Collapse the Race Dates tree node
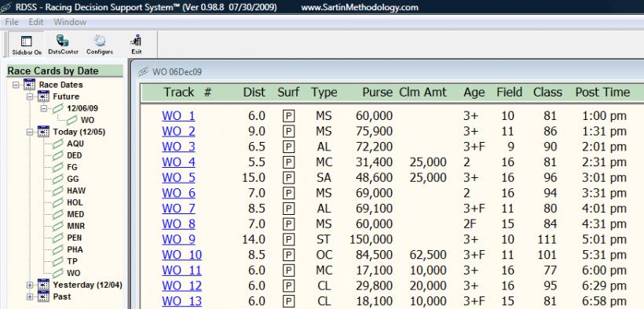This screenshot has height=309, width=644. [x=16, y=85]
